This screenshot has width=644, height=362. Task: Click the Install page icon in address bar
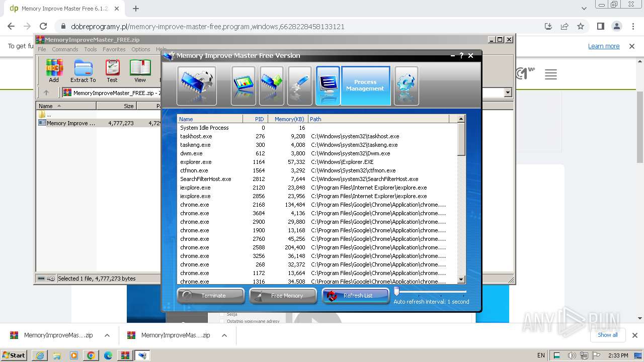(548, 26)
